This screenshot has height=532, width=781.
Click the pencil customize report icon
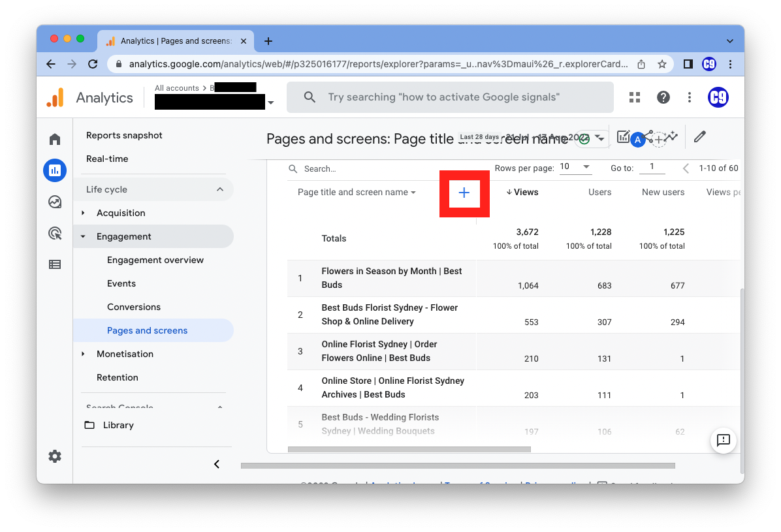tap(700, 136)
